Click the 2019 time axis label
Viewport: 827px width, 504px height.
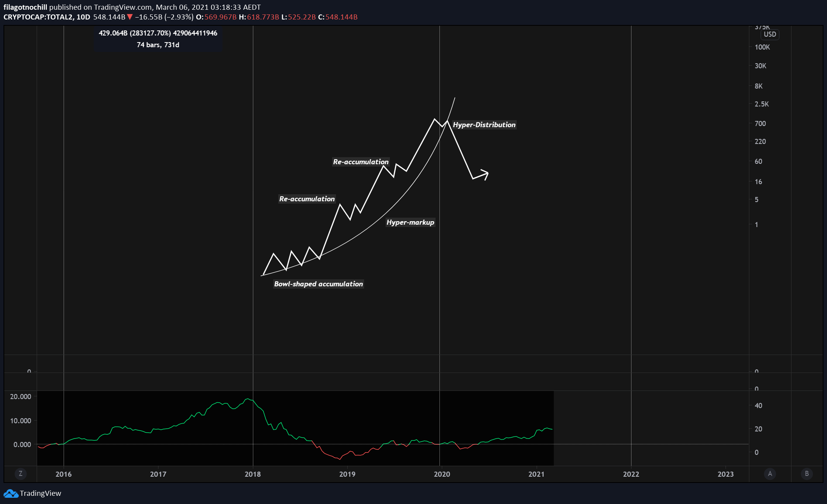tap(347, 474)
